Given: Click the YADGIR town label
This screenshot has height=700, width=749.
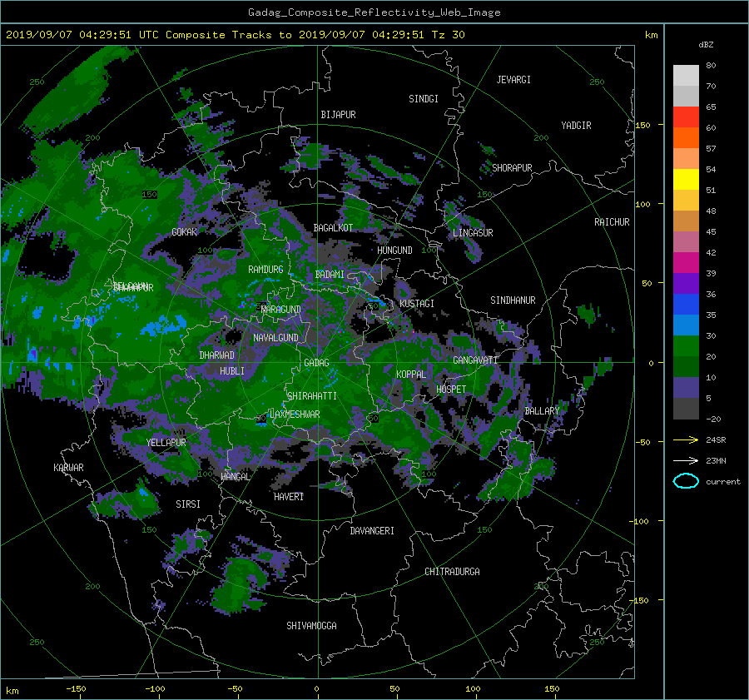Looking at the screenshot, I should click(576, 126).
